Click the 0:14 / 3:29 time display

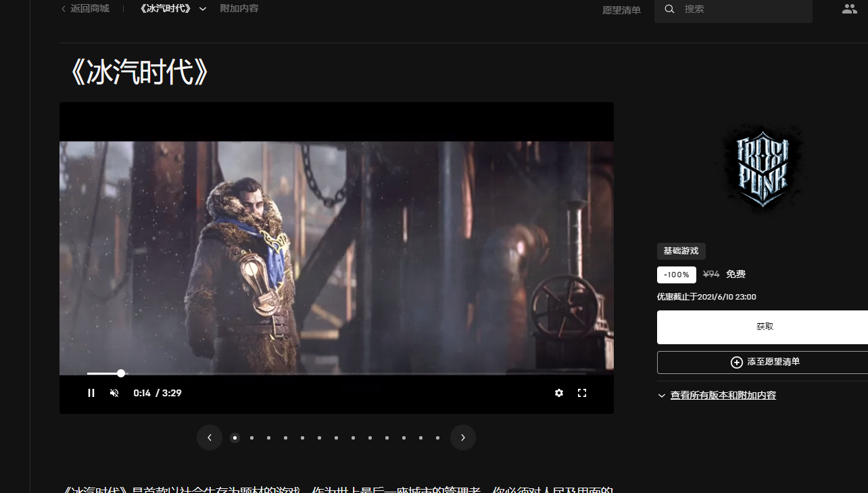158,393
